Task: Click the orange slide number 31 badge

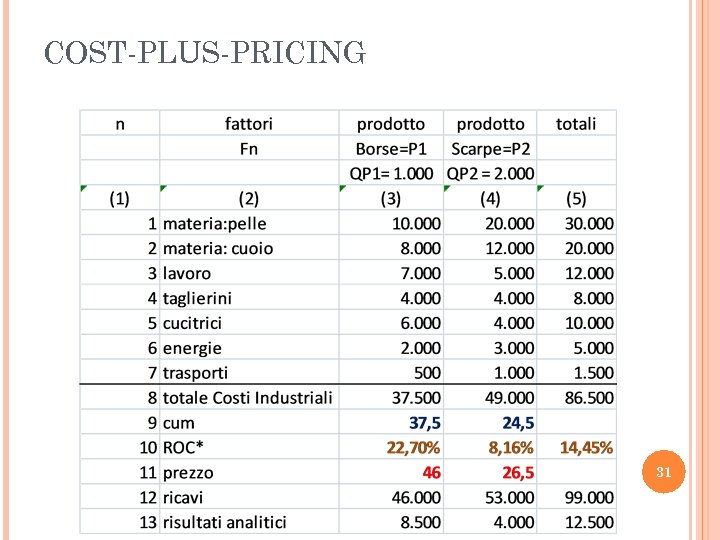Action: pyautogui.click(x=663, y=472)
